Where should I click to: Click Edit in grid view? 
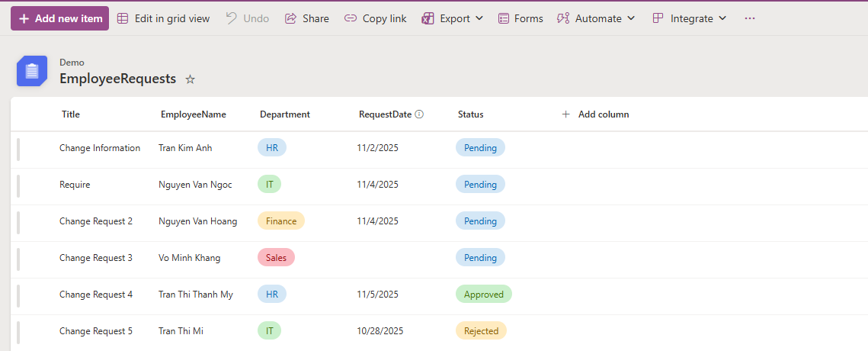point(163,18)
